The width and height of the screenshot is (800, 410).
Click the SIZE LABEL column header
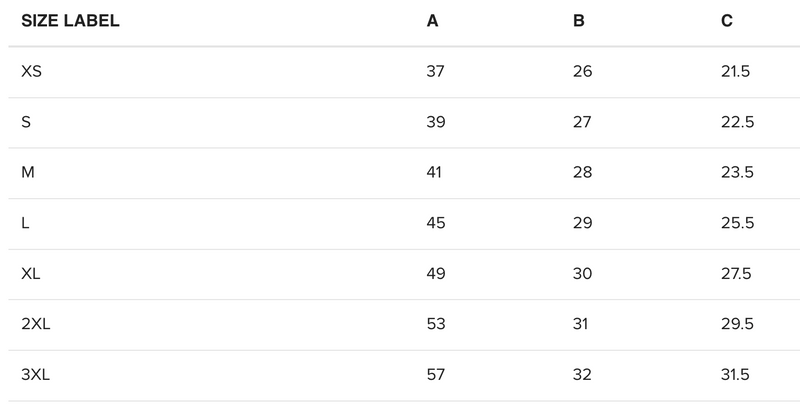(x=70, y=21)
